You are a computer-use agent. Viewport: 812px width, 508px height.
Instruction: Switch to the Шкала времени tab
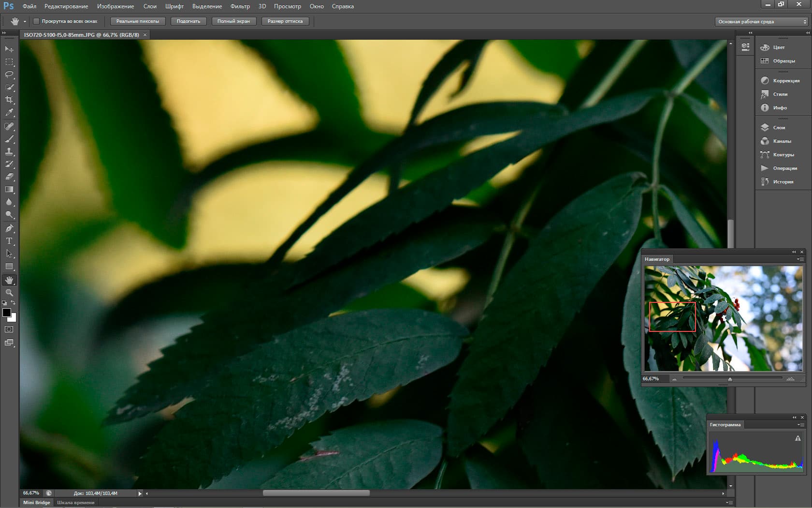tap(76, 503)
